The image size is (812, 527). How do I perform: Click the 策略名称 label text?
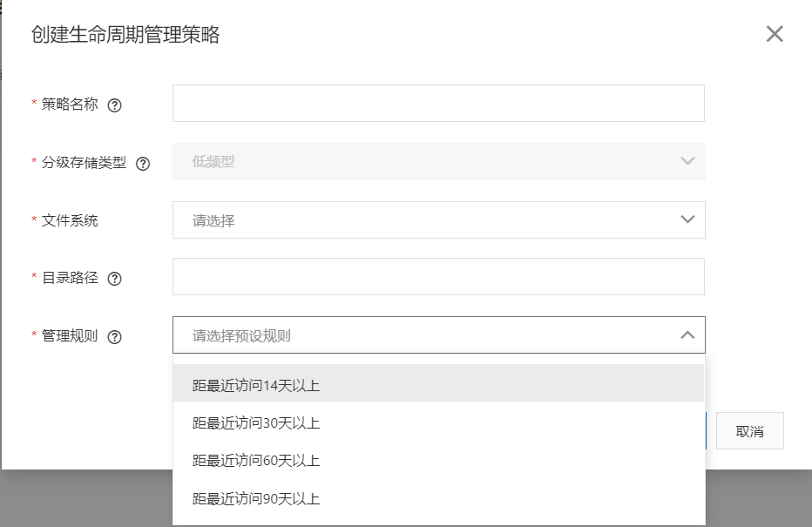(70, 105)
